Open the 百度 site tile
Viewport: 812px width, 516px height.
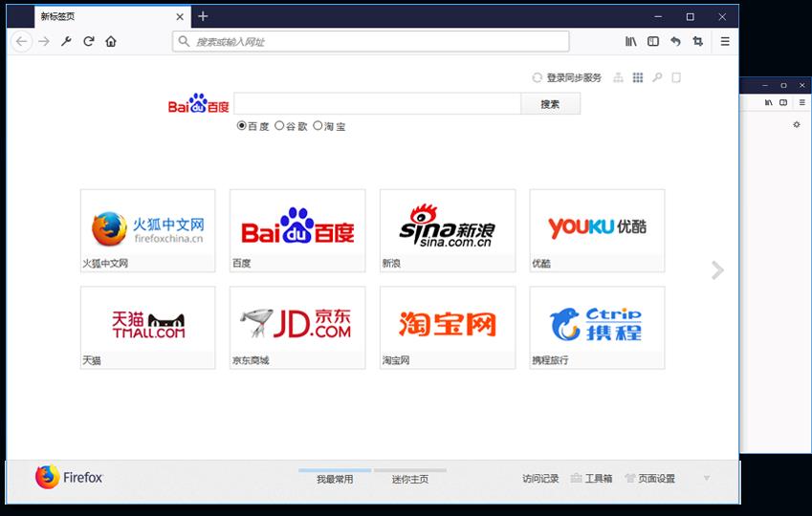[297, 231]
